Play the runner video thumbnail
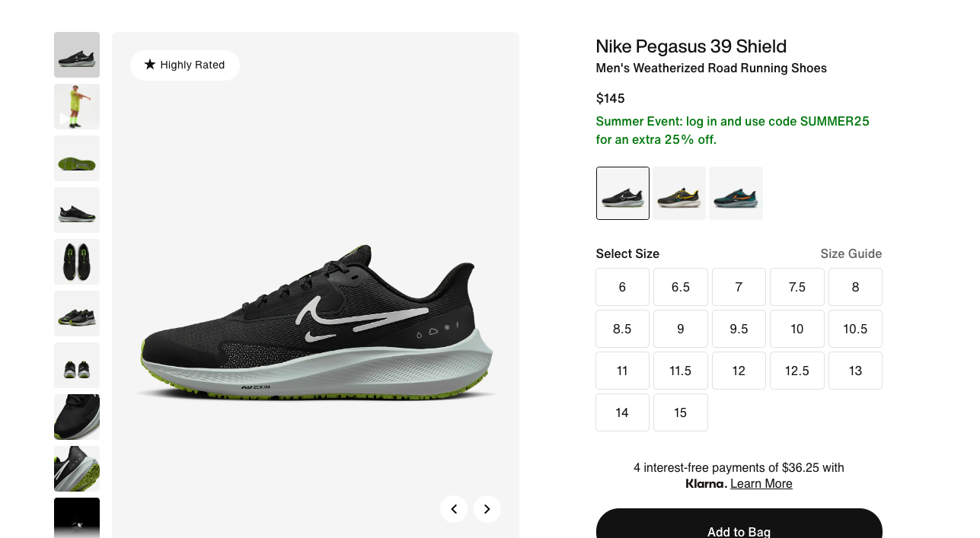Screen dimensions: 980x538 [77, 107]
